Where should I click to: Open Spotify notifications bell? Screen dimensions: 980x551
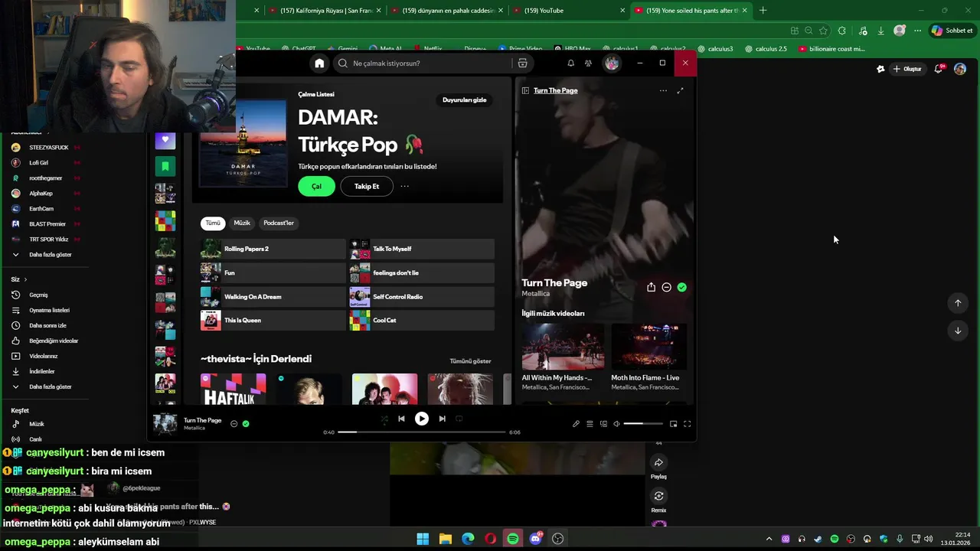570,64
